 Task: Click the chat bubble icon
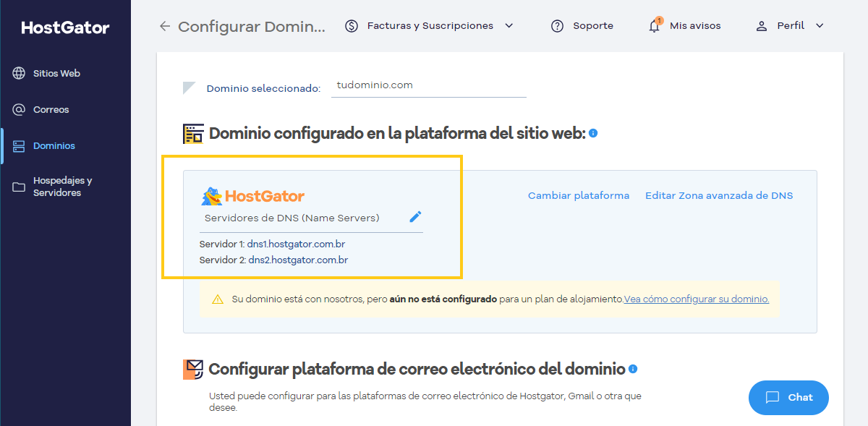coord(773,397)
